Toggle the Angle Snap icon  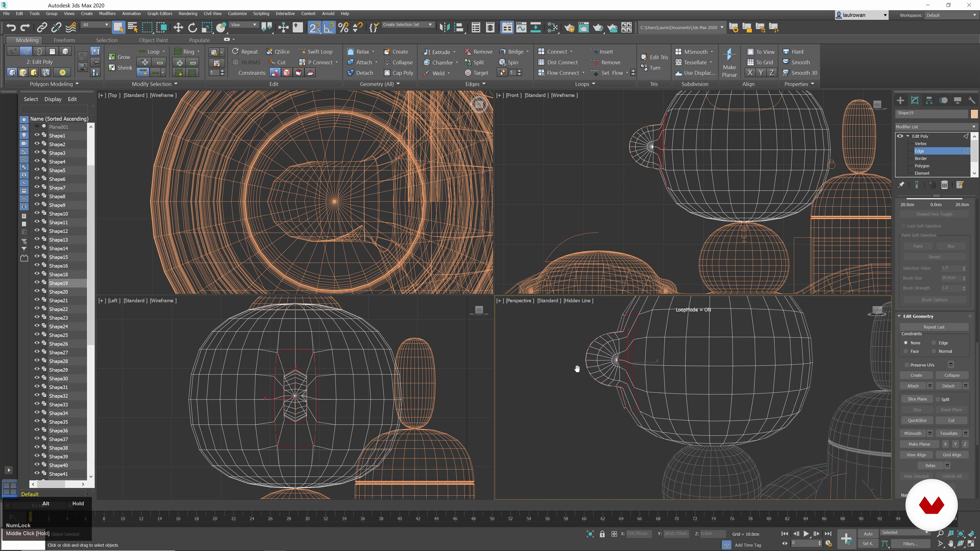point(329,27)
